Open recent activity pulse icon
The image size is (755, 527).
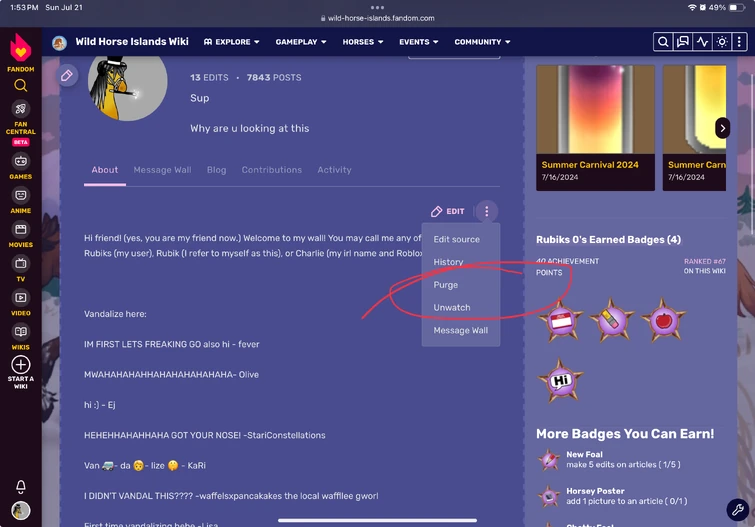(703, 42)
